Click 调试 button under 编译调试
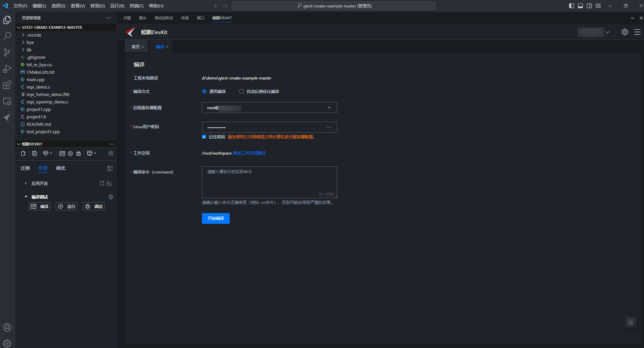The width and height of the screenshot is (644, 348). [94, 206]
